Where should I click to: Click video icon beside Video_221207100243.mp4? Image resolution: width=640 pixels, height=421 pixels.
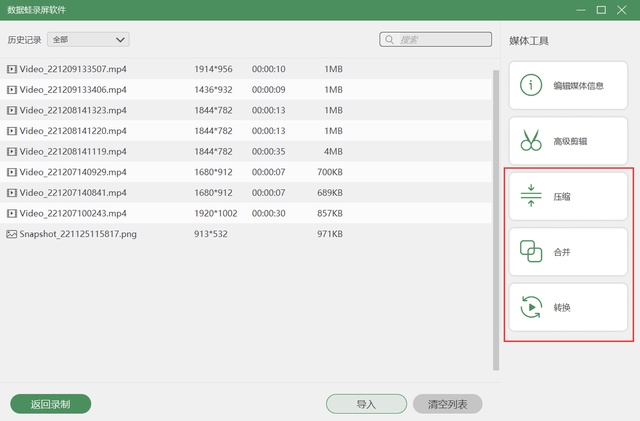[x=12, y=213]
